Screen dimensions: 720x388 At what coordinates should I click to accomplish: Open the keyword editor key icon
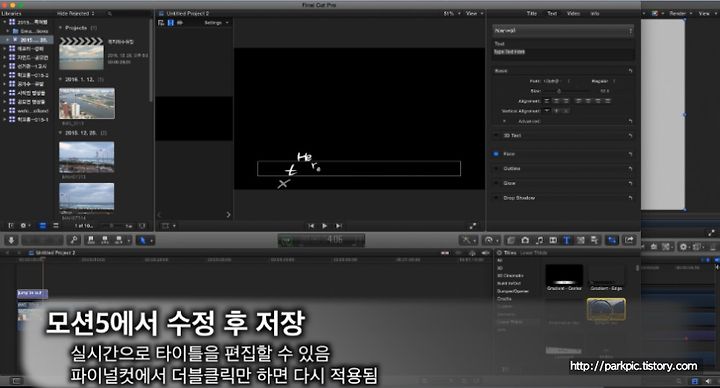[x=74, y=240]
